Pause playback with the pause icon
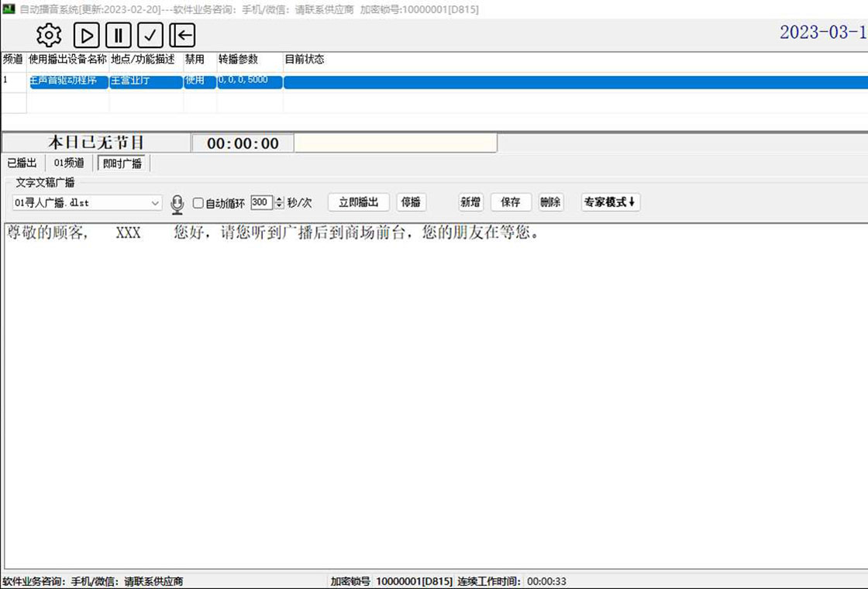This screenshot has width=868, height=589. pyautogui.click(x=118, y=36)
